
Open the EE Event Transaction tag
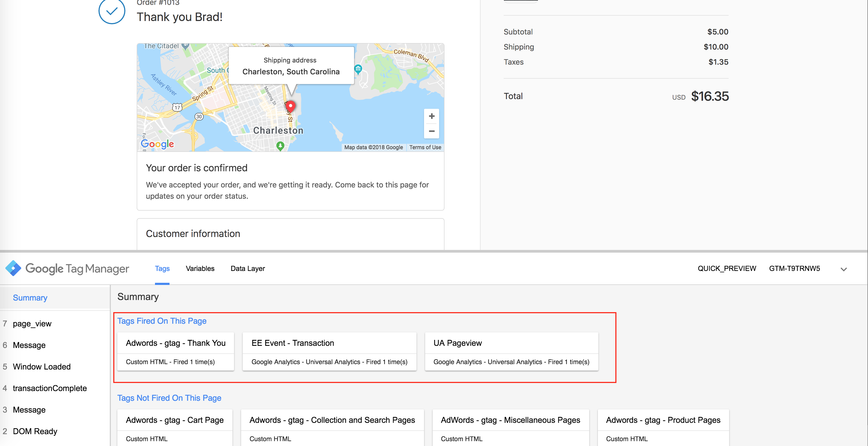(329, 351)
